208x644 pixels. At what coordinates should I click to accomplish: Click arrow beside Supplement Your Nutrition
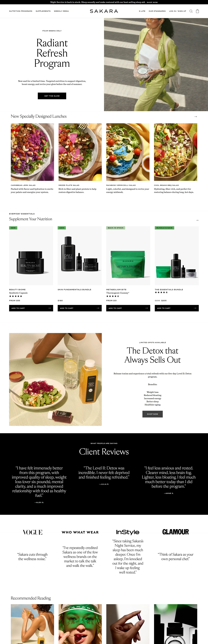click(x=197, y=220)
